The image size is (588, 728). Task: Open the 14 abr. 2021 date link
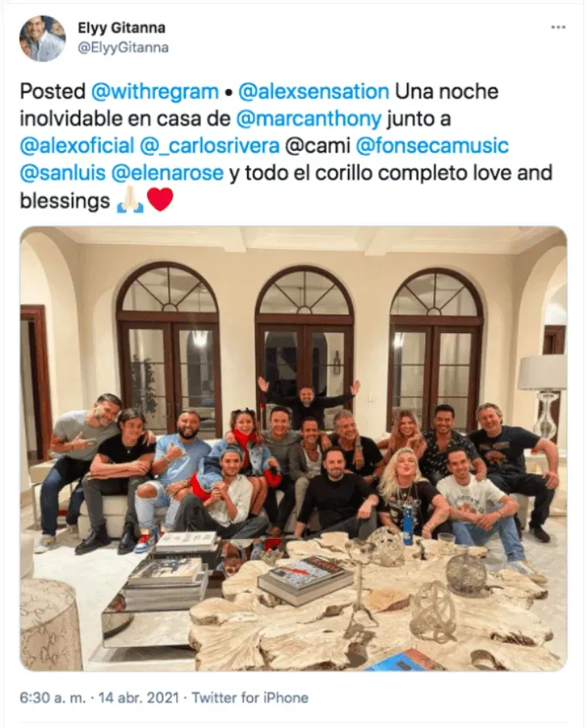(x=139, y=698)
